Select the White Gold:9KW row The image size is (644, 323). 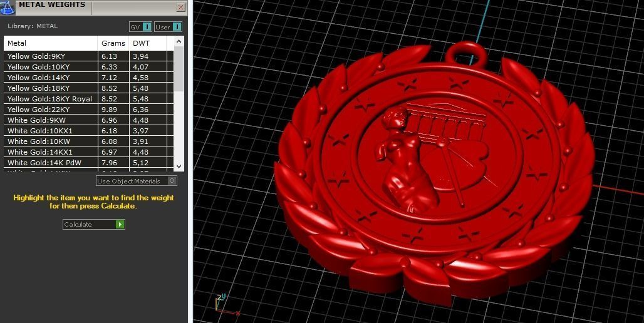tap(88, 120)
